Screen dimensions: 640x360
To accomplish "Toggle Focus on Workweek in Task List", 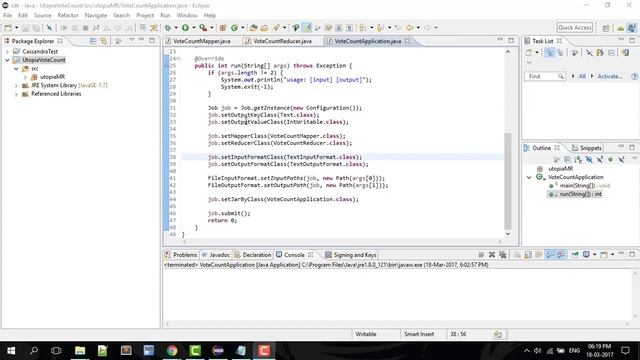I will pos(575,53).
